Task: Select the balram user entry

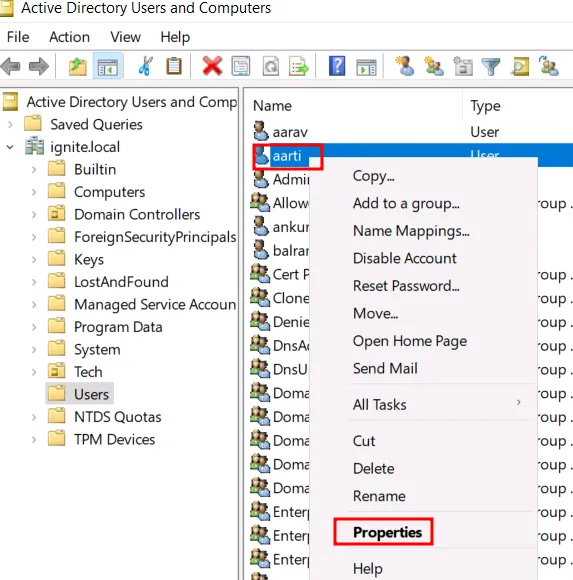Action: (291, 250)
